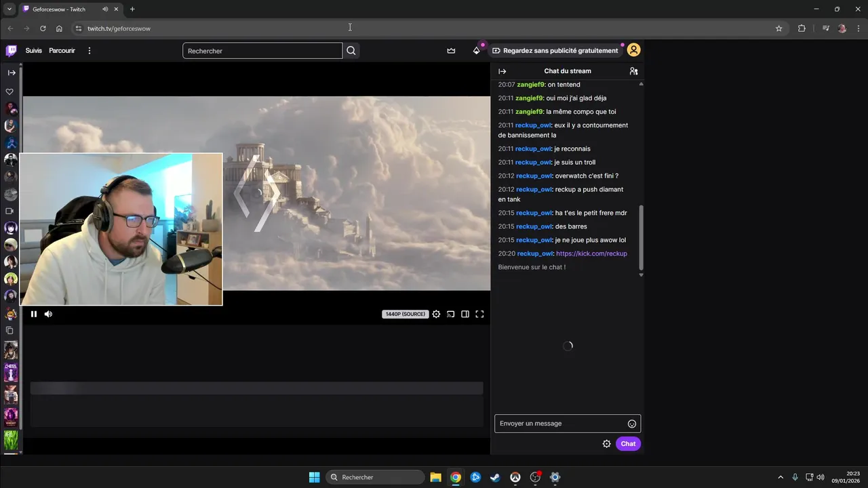Click the text Bienvenue sur le chat !

532,267
